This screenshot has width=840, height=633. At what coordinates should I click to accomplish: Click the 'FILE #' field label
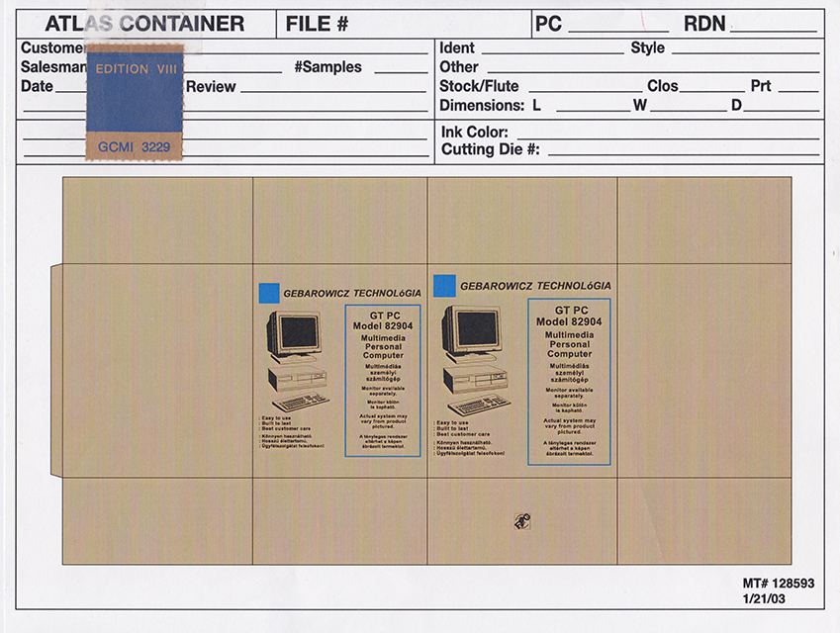(317, 24)
